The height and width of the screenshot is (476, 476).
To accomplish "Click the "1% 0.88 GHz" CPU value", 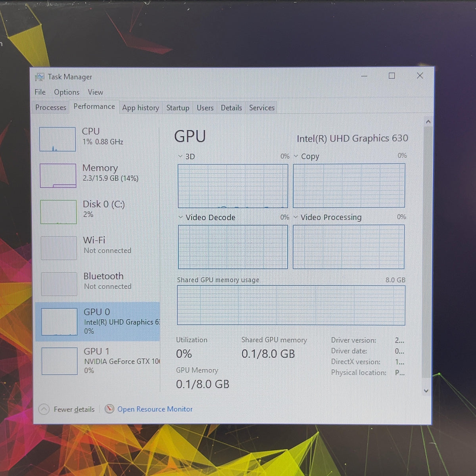I will (x=103, y=142).
